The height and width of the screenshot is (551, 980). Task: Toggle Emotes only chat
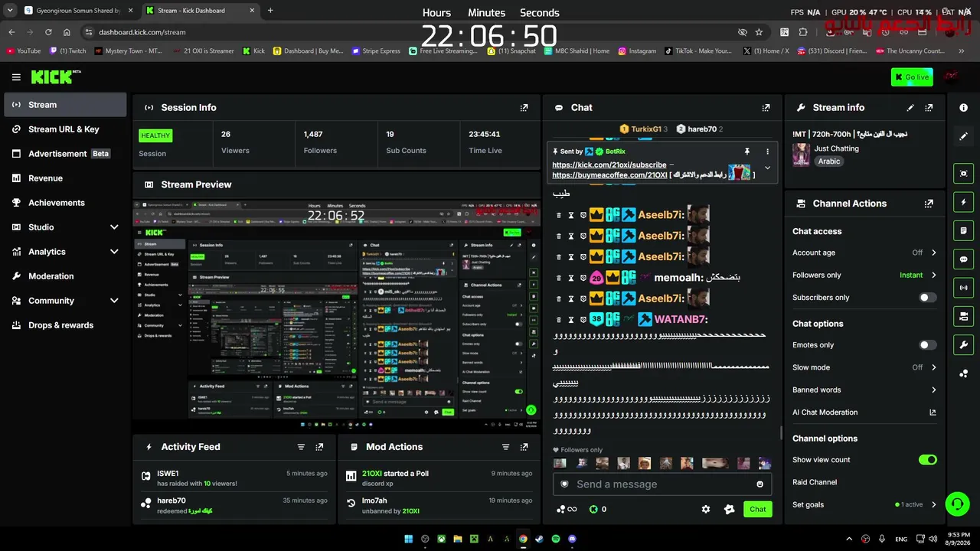tap(927, 345)
